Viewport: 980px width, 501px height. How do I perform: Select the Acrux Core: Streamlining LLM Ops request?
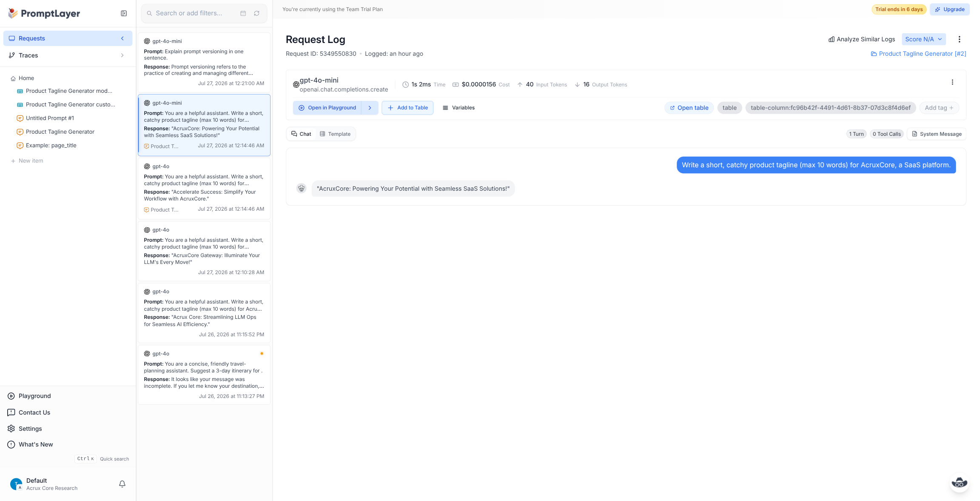[204, 313]
